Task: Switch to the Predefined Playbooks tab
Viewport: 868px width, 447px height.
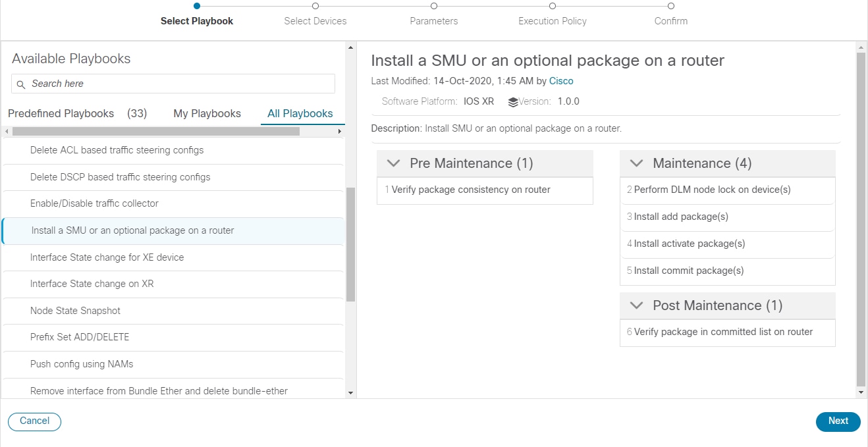Action: 61,113
